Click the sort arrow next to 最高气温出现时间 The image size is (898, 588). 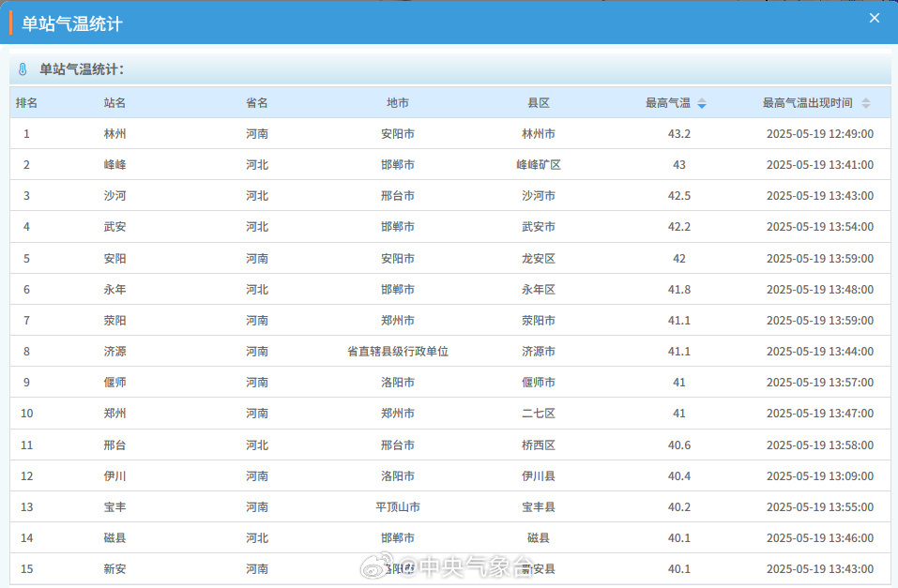tap(865, 103)
